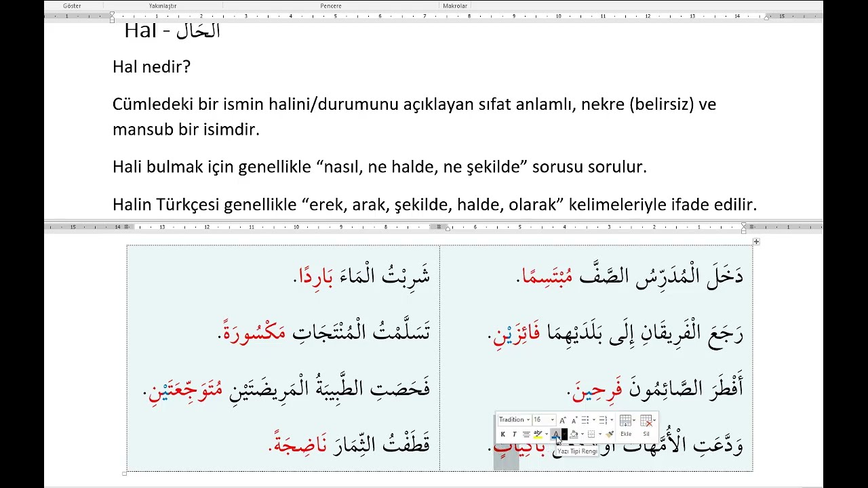Viewport: 868px width, 488px height.
Task: Open shading color dropdown arrow
Action: point(583,434)
